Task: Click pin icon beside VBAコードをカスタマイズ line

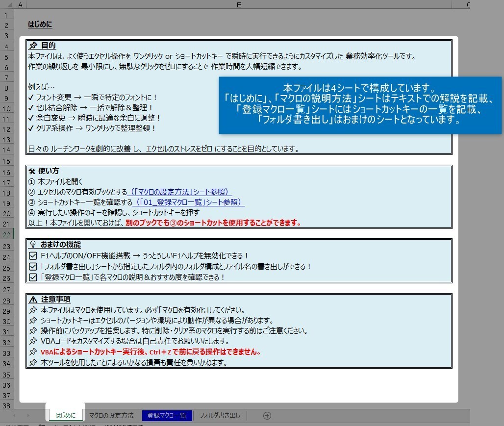Action: pos(33,341)
